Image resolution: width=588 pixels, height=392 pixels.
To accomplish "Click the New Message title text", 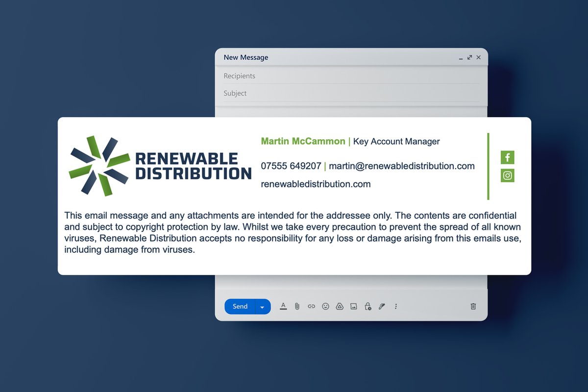I will [x=246, y=57].
